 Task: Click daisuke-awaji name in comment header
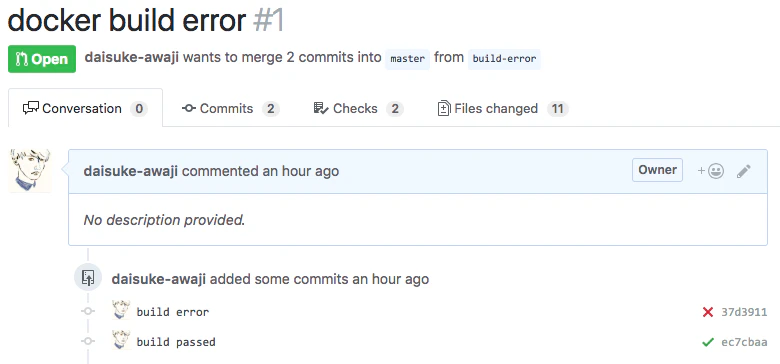coord(130,171)
